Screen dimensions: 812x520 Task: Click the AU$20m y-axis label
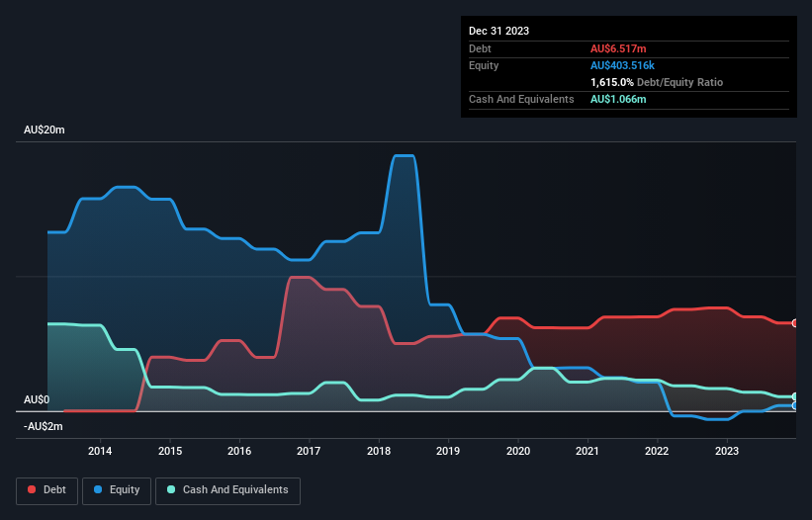[x=45, y=130]
